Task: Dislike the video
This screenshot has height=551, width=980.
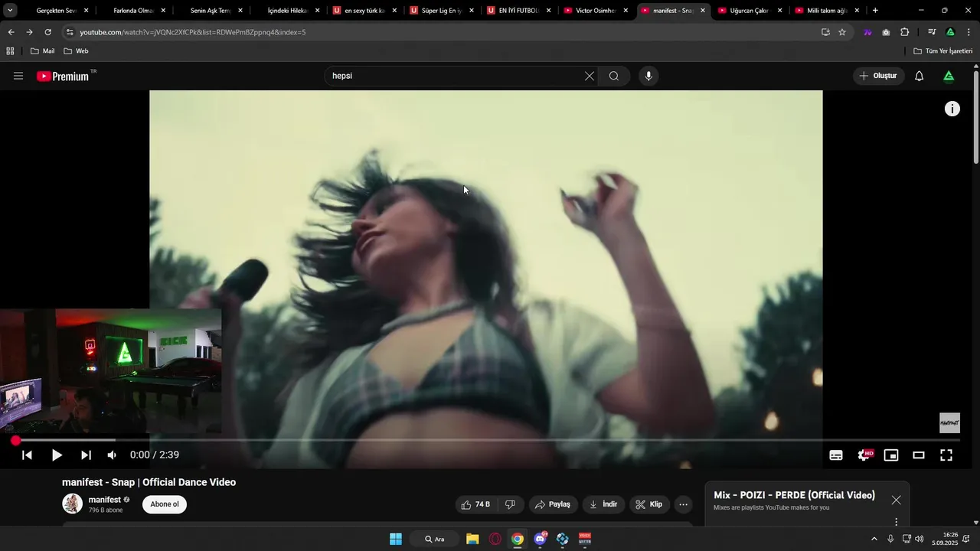Action: click(510, 504)
